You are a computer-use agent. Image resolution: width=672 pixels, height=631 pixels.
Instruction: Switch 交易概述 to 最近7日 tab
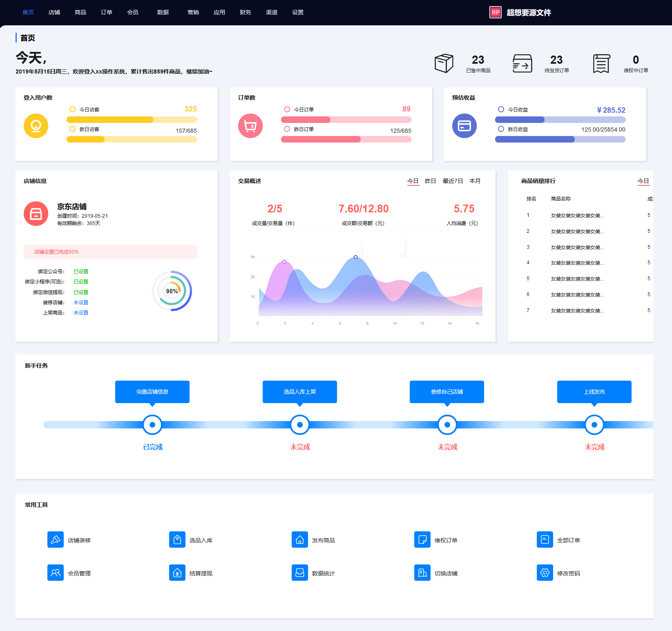pos(453,181)
